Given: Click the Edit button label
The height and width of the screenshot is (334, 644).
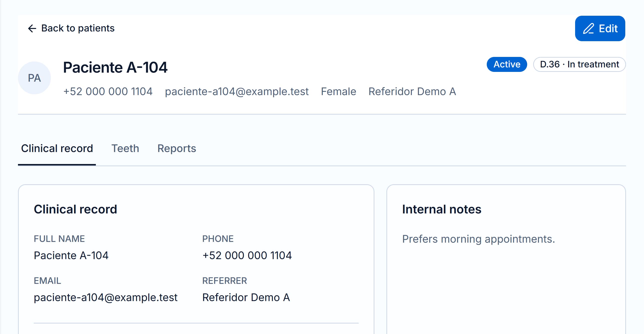Looking at the screenshot, I should coord(608,28).
